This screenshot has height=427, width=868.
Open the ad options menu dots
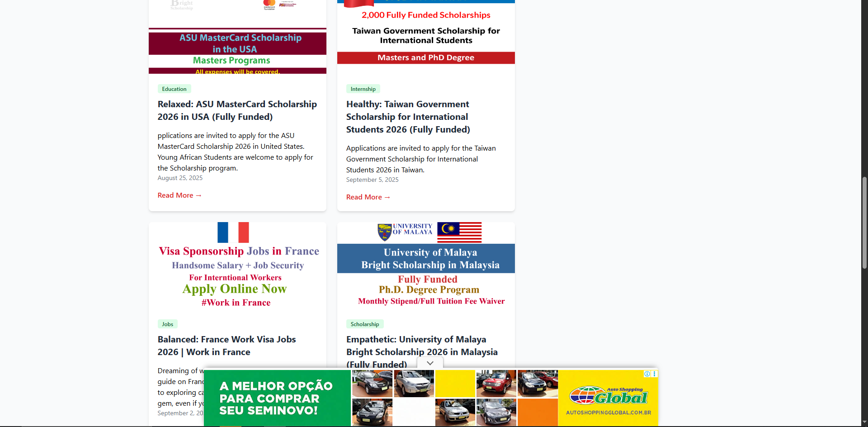tap(654, 374)
